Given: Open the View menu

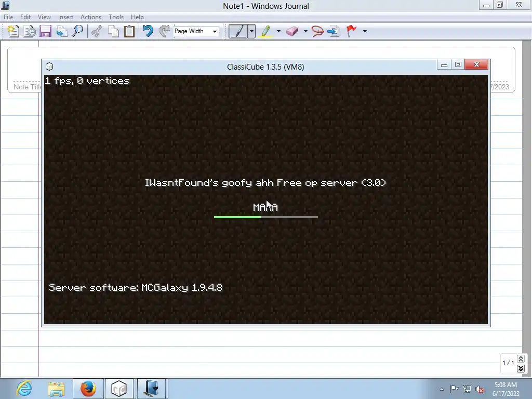Looking at the screenshot, I should click(x=44, y=17).
